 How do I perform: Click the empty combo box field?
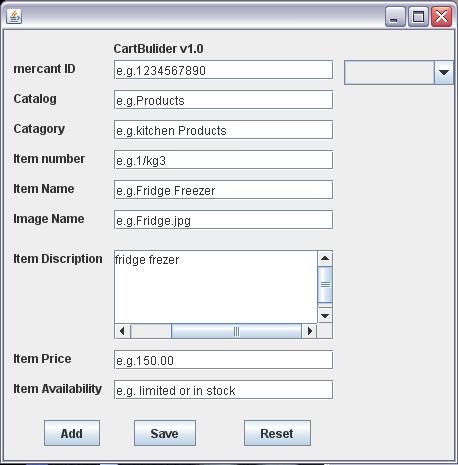[x=389, y=72]
